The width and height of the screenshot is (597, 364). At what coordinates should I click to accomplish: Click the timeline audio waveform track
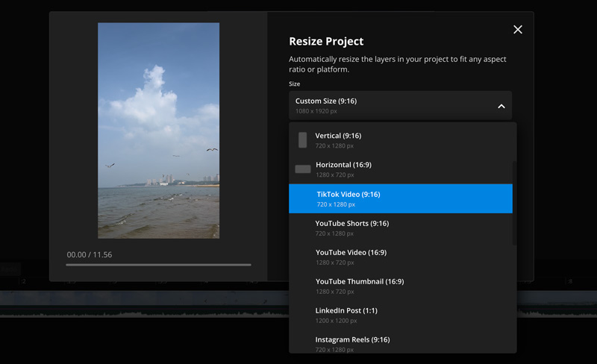point(145,313)
